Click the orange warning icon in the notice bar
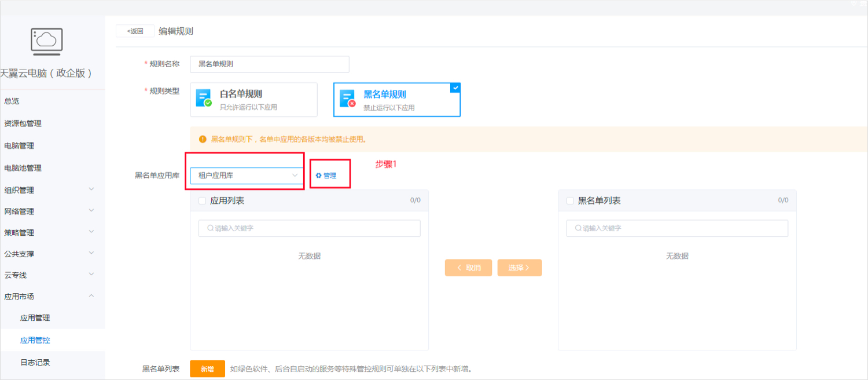 click(x=203, y=138)
